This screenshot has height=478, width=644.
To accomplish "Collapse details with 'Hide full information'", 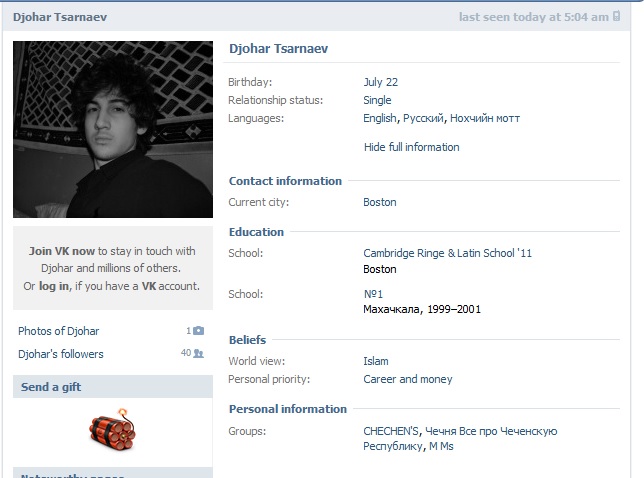I will point(411,147).
